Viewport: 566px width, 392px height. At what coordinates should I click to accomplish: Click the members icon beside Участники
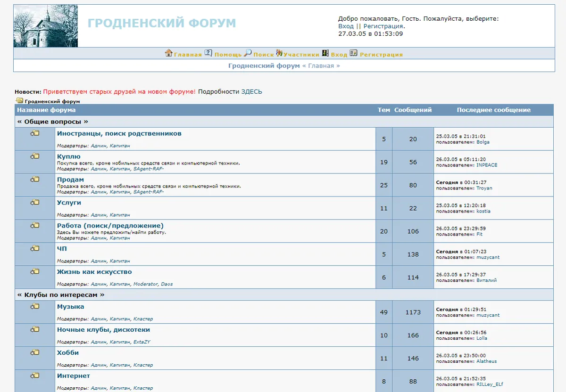coord(279,54)
